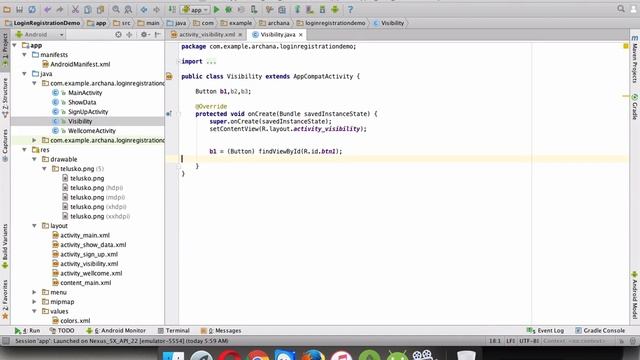
Task: Collapse the java folder arrow
Action: click(24, 74)
